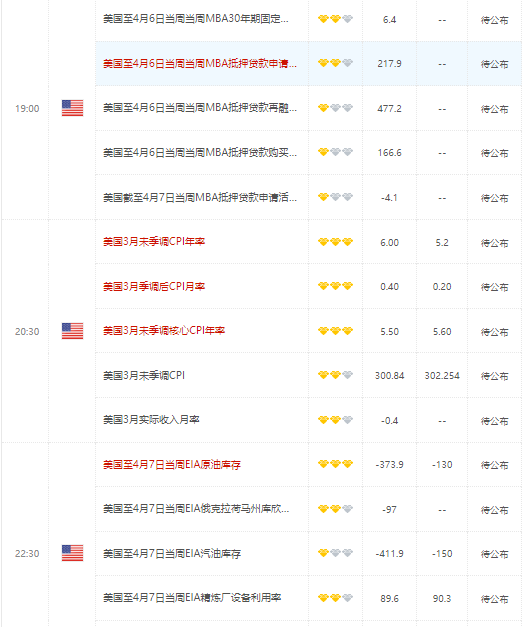Open EIA精炼厂设备利用率 indicator entry
This screenshot has height=627, width=522.
(x=192, y=598)
